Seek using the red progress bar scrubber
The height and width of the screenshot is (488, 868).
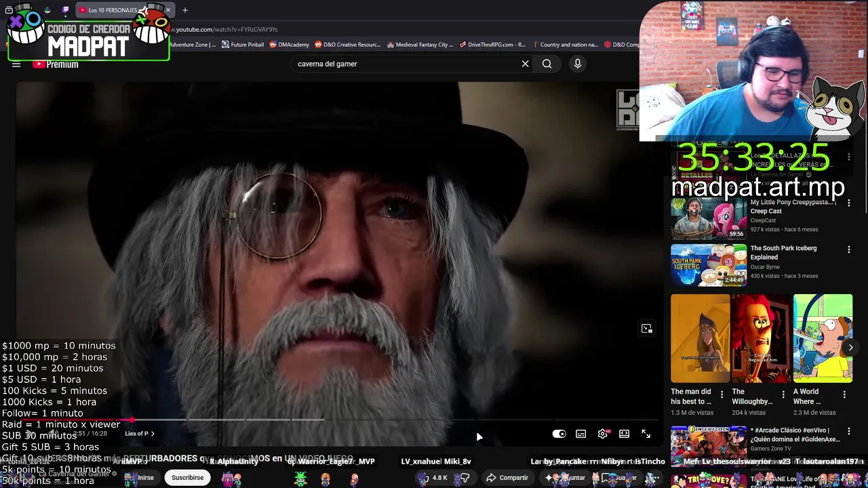pyautogui.click(x=132, y=420)
